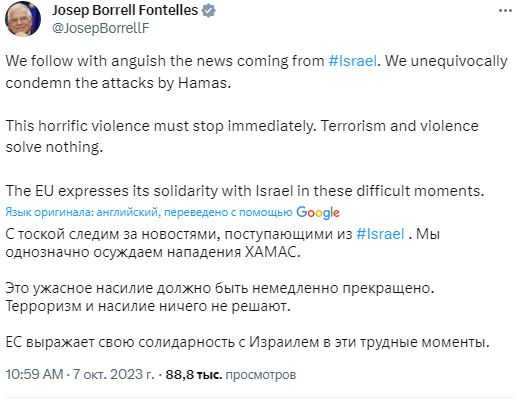This screenshot has height=400, width=518.
Task: Click the 10:59 AM timestamp
Action: [34, 374]
